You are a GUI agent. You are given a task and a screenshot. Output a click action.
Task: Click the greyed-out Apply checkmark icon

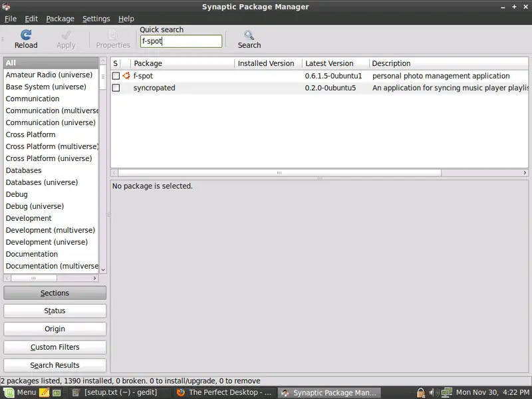66,35
